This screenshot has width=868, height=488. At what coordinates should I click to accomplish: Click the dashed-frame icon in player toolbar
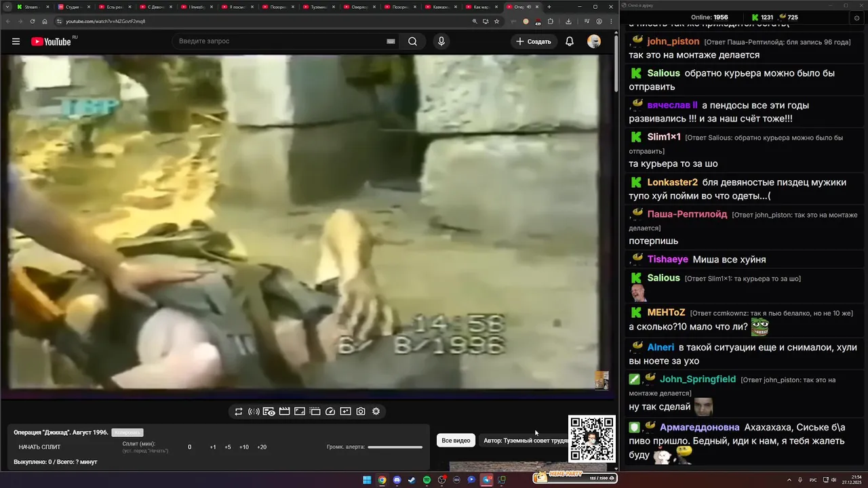tap(315, 411)
